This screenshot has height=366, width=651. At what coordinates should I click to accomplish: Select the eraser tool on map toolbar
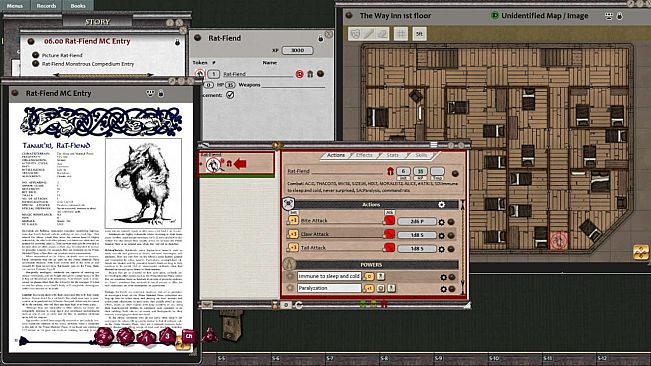(x=382, y=34)
